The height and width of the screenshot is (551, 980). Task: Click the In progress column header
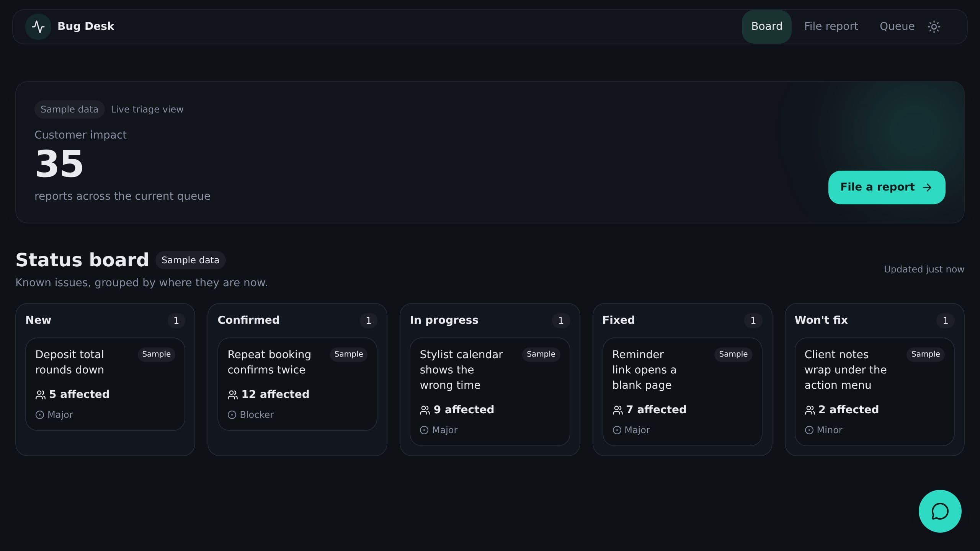point(444,320)
